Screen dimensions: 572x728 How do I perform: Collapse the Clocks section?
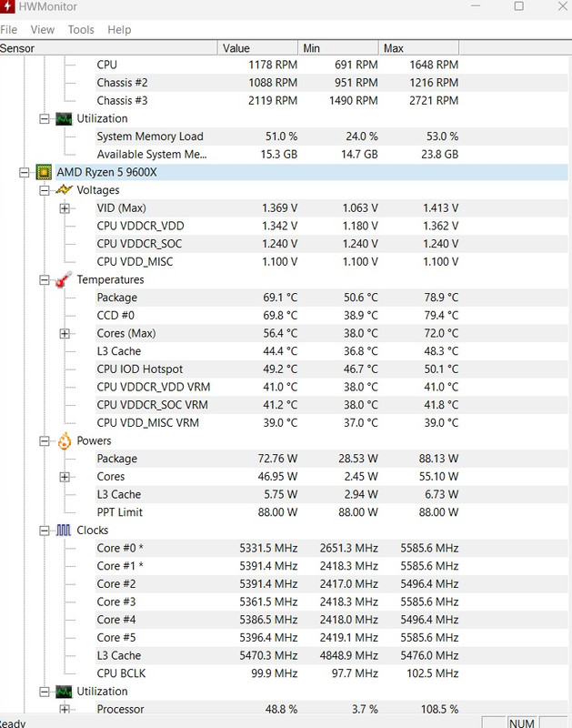click(x=44, y=531)
